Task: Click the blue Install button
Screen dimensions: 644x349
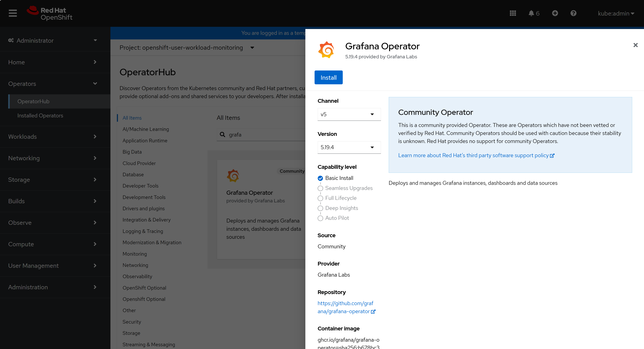Action: click(x=329, y=78)
